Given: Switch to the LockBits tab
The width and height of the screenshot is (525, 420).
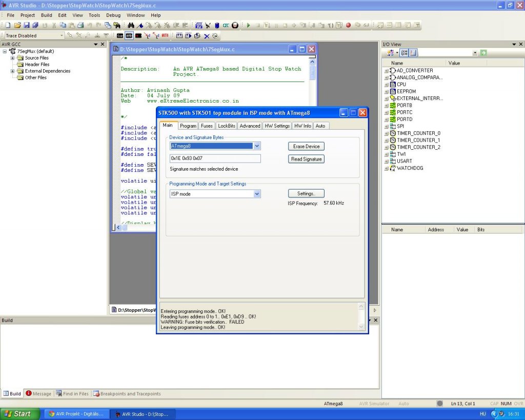Looking at the screenshot, I should (x=226, y=126).
